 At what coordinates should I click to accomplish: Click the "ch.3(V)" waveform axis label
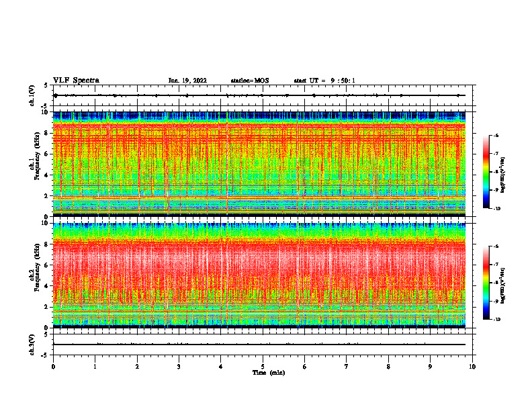pyautogui.click(x=32, y=345)
